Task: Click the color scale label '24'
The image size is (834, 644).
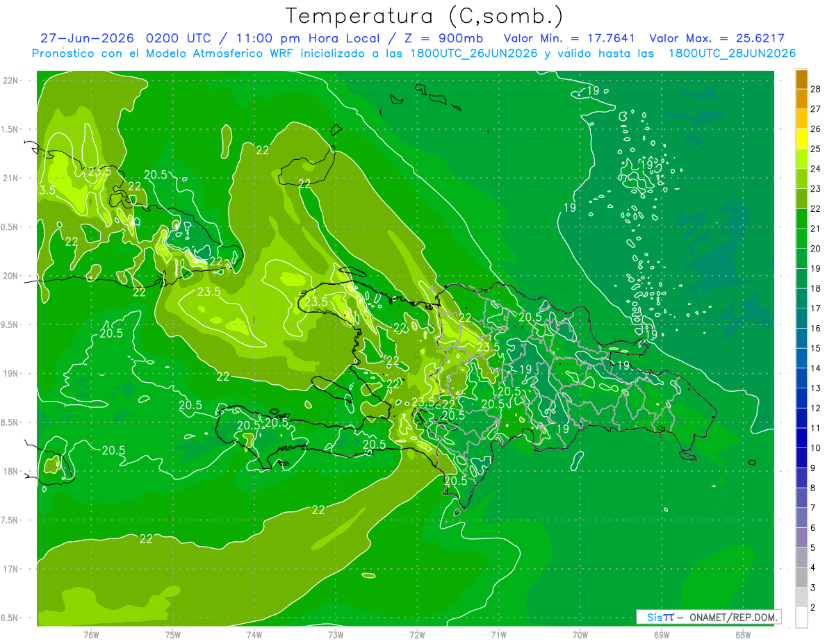Action: point(816,169)
